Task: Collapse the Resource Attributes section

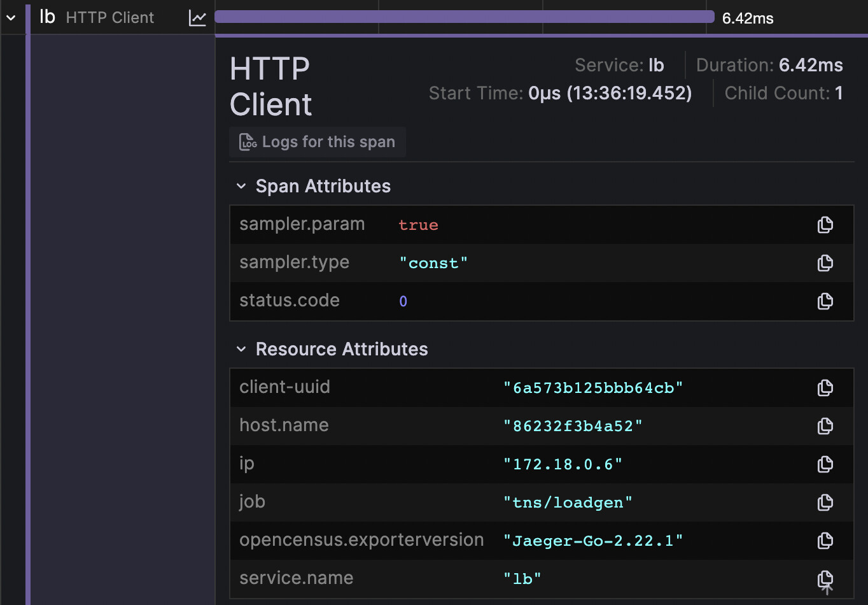Action: tap(241, 350)
